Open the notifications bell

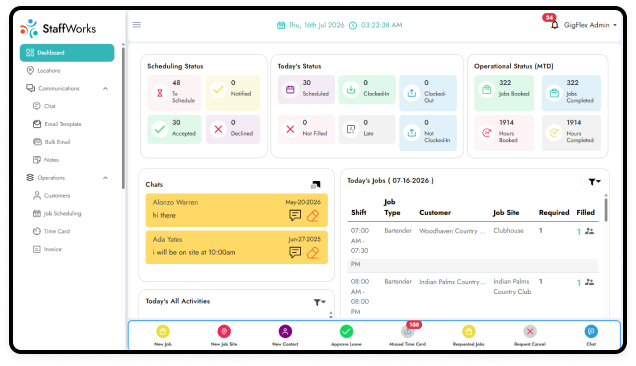click(x=554, y=25)
